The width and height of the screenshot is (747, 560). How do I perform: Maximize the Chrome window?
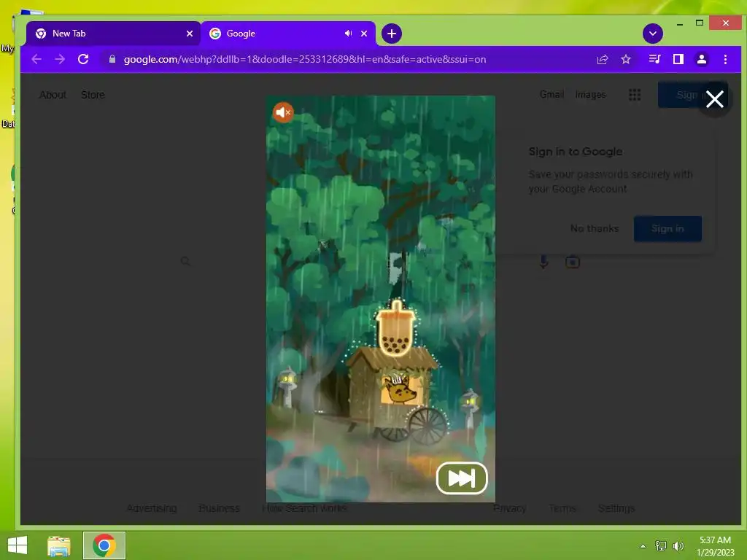pyautogui.click(x=700, y=23)
